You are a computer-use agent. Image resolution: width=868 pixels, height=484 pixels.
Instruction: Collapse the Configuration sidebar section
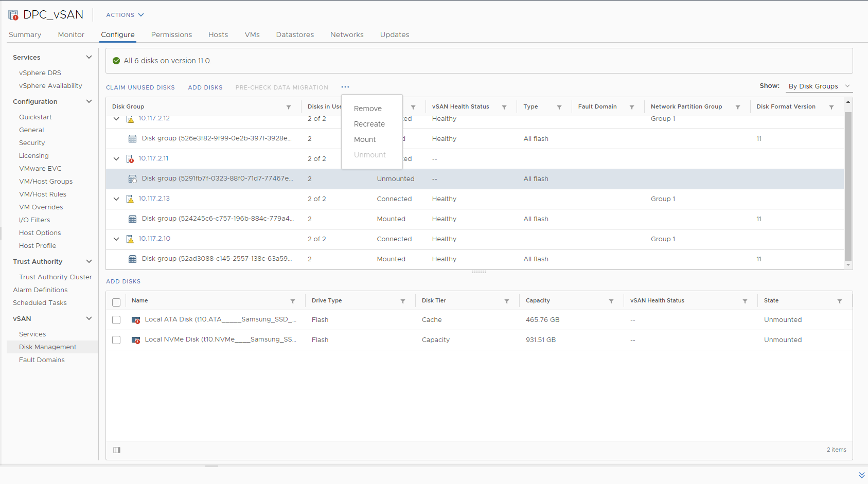89,101
